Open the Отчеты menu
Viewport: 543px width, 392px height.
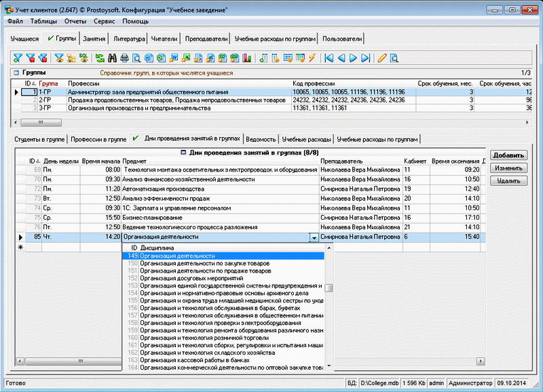pyautogui.click(x=75, y=22)
